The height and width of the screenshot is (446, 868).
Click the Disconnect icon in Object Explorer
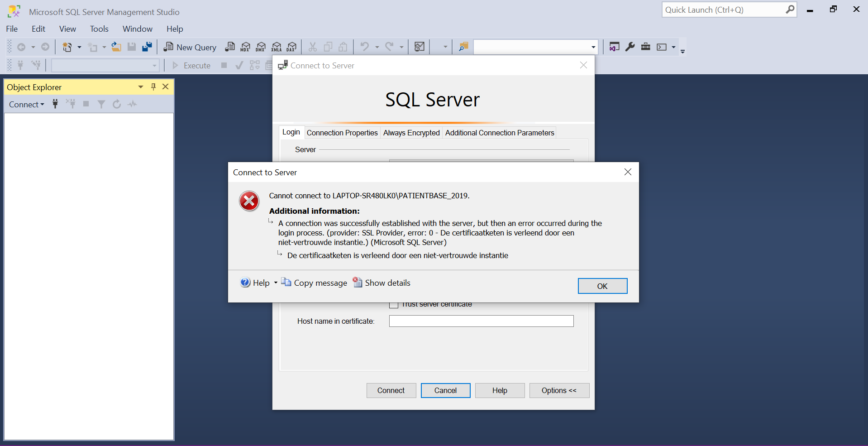click(71, 104)
